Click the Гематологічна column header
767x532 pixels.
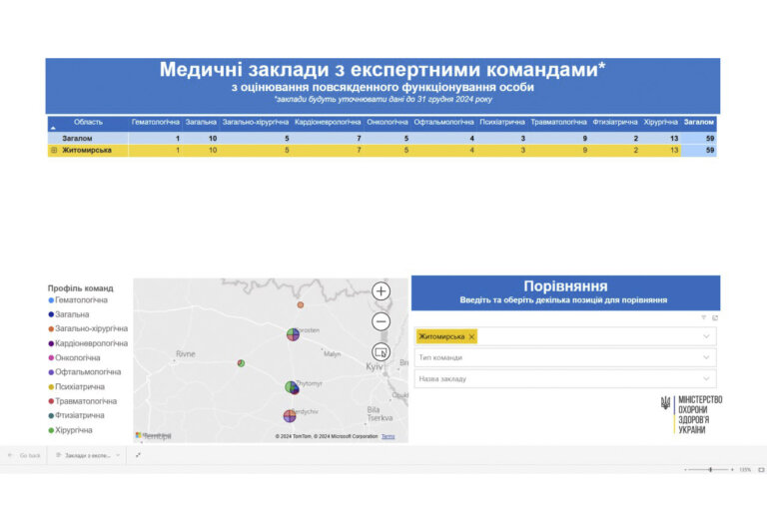[156, 122]
